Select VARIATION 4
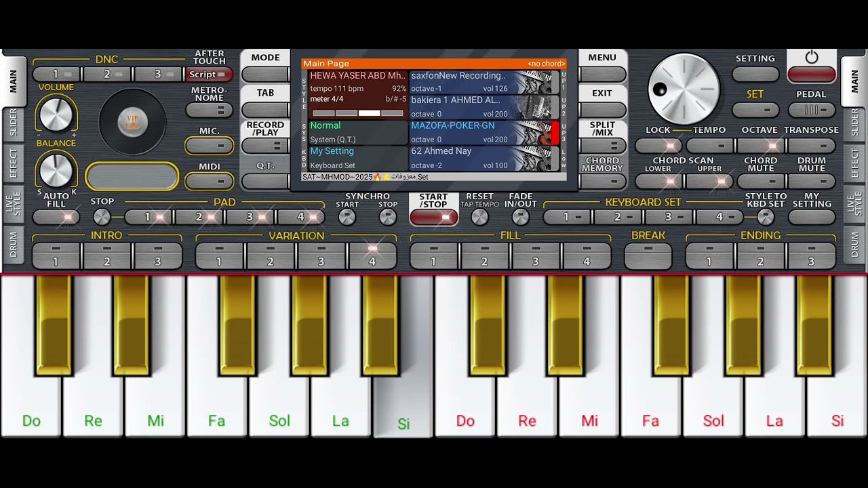The width and height of the screenshot is (868, 488). point(372,256)
